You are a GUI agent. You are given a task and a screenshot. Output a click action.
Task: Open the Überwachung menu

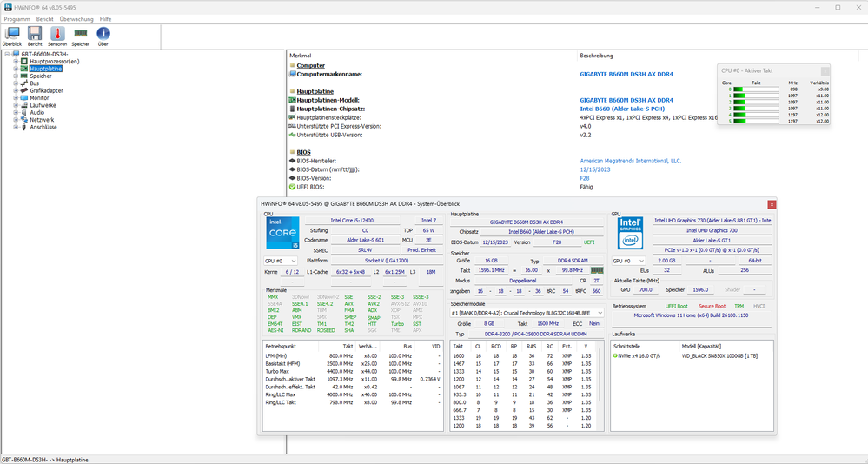76,19
